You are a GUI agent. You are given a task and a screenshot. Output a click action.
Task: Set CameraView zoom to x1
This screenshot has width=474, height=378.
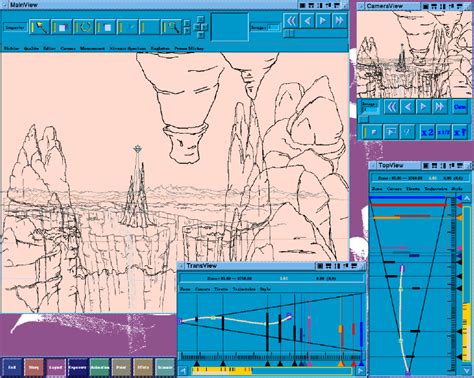460,132
